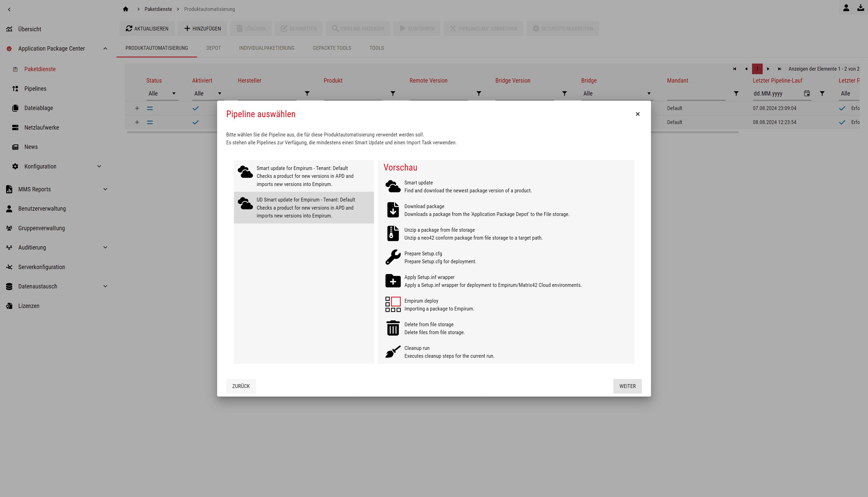Open Gruppenverwaltung sidebar item
Viewport: 868px width, 497px height.
(x=41, y=228)
